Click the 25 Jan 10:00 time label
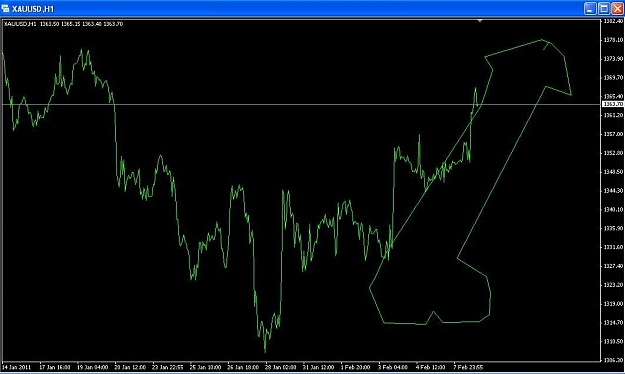The height and width of the screenshot is (374, 625). coord(205,367)
